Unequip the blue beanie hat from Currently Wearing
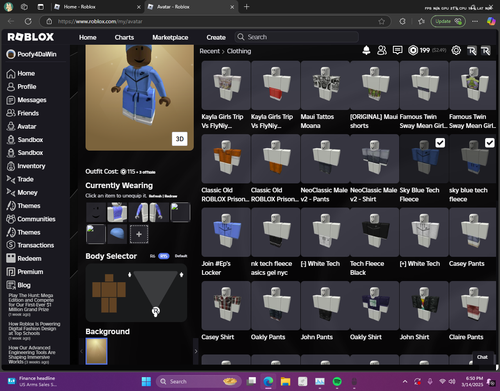This screenshot has height=391, width=500. point(117,234)
